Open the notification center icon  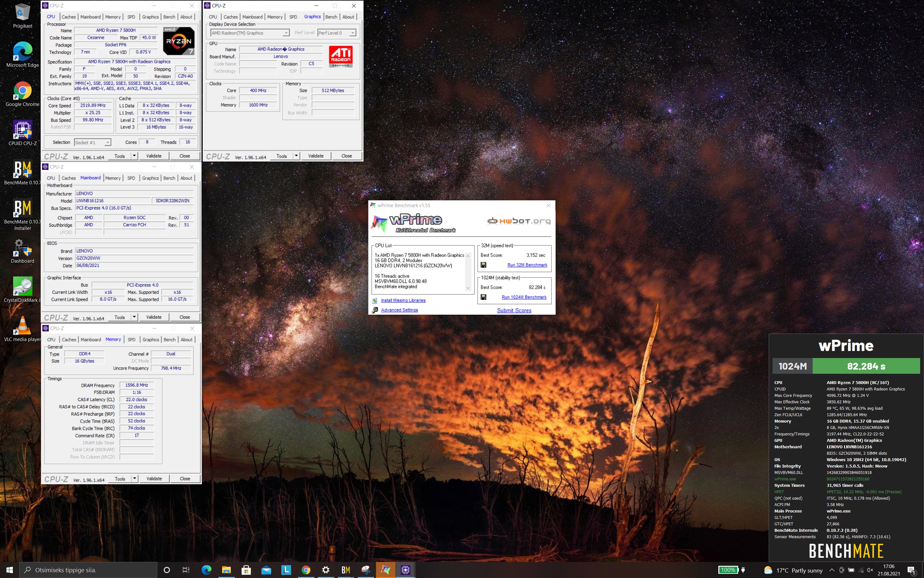click(912, 570)
